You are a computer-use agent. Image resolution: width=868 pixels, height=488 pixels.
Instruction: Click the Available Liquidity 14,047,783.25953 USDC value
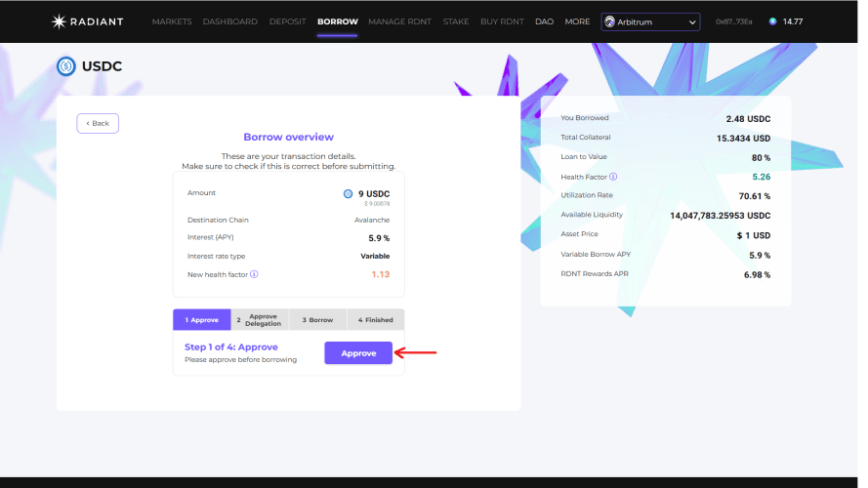721,216
